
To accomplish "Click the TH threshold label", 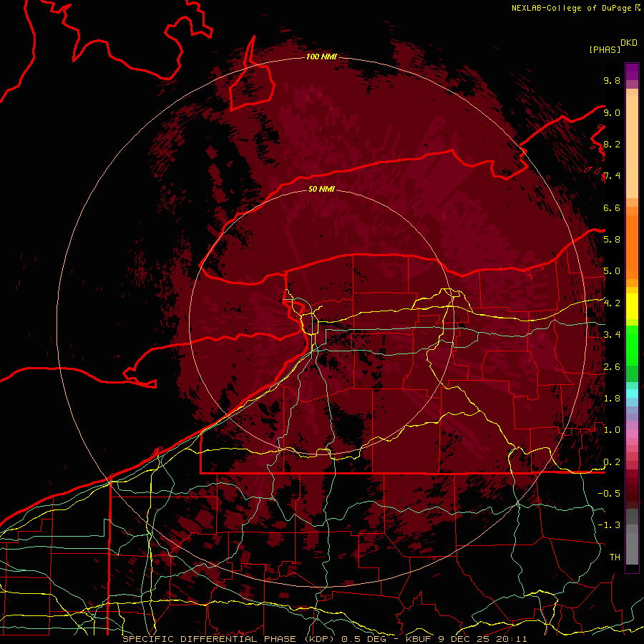I will click(x=615, y=557).
